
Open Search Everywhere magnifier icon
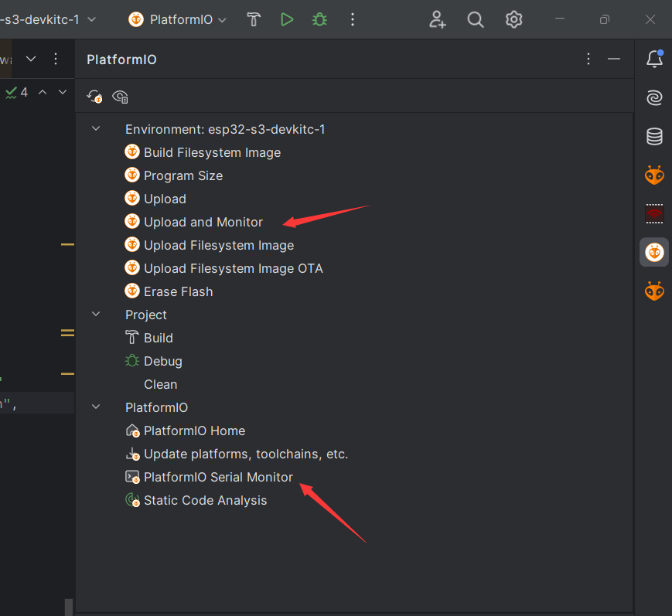[x=476, y=19]
